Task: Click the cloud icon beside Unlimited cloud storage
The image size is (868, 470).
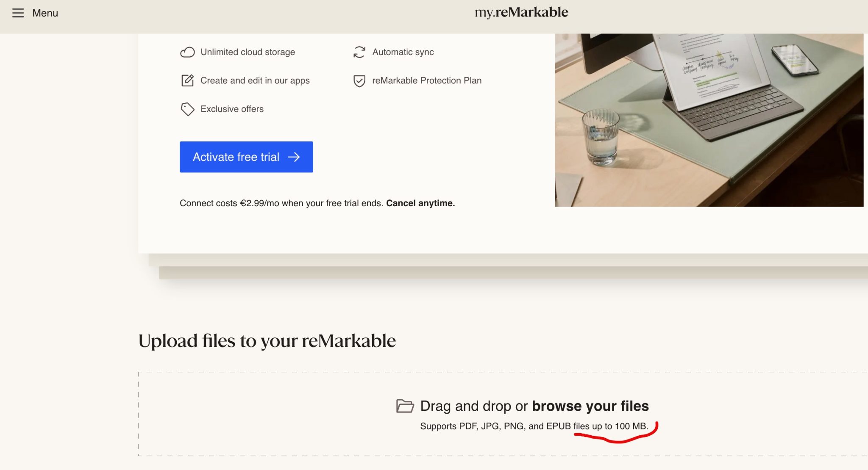Action: pos(188,52)
